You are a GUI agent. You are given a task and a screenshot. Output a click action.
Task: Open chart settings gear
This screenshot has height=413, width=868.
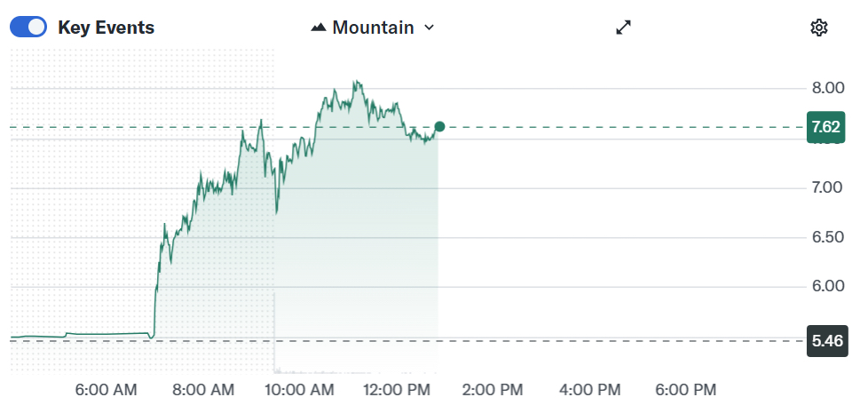(x=819, y=28)
